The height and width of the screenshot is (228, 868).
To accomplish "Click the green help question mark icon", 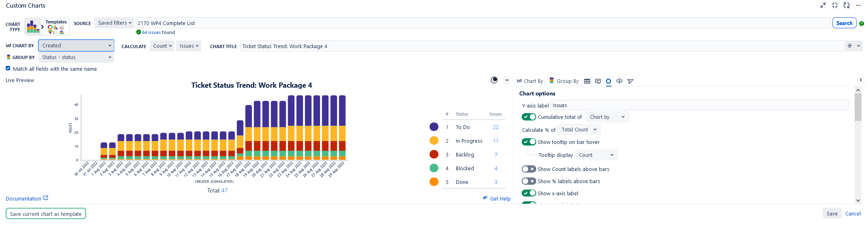I will pyautogui.click(x=862, y=23).
